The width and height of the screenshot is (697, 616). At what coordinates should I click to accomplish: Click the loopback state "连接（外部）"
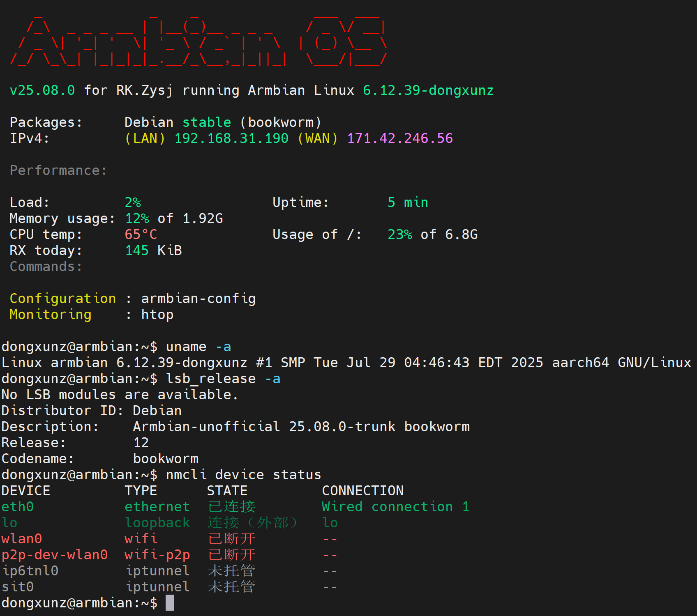[x=252, y=523]
